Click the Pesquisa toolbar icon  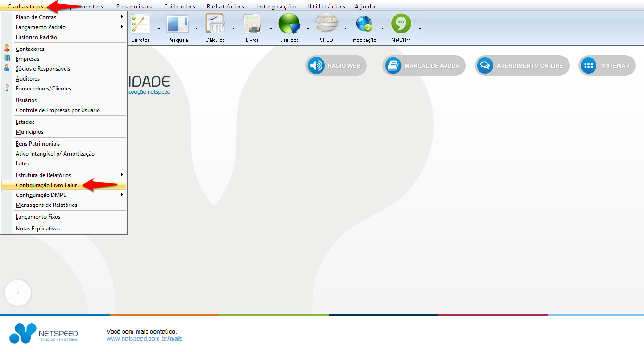pos(177,24)
